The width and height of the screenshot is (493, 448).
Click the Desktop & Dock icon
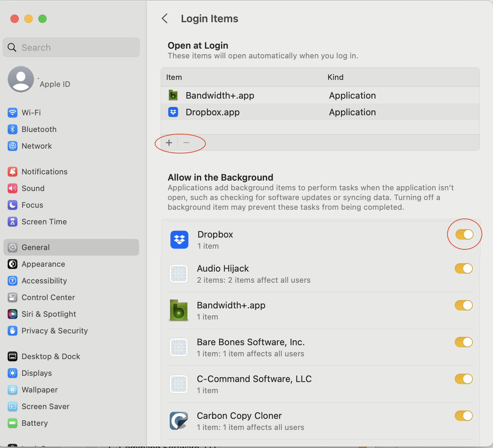tap(13, 356)
